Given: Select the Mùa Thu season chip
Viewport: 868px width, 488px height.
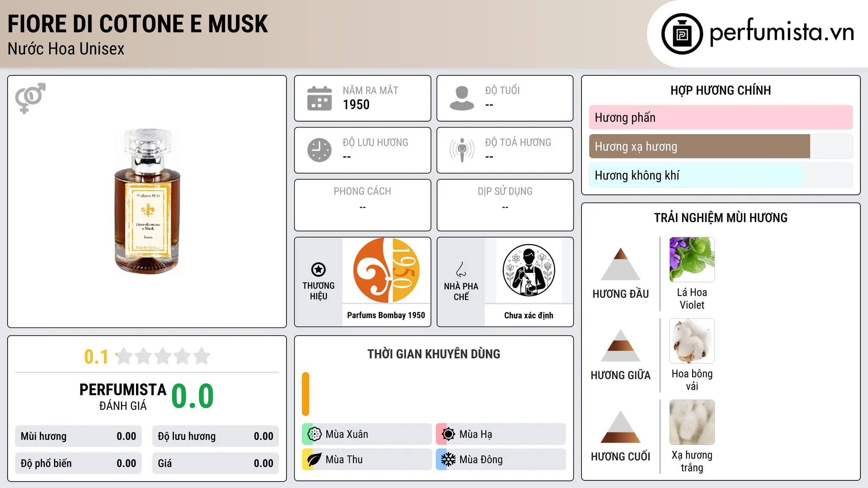Looking at the screenshot, I should coord(367,460).
